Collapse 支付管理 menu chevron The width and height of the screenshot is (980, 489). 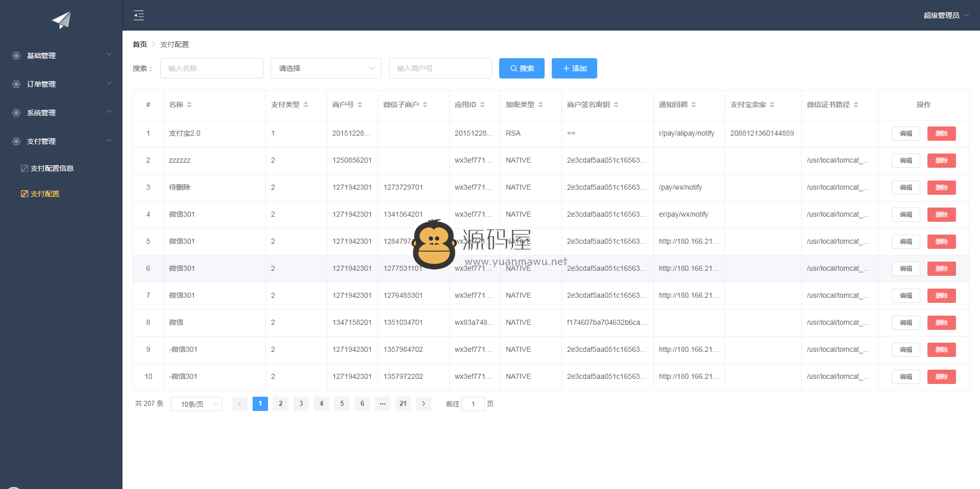pos(109,141)
